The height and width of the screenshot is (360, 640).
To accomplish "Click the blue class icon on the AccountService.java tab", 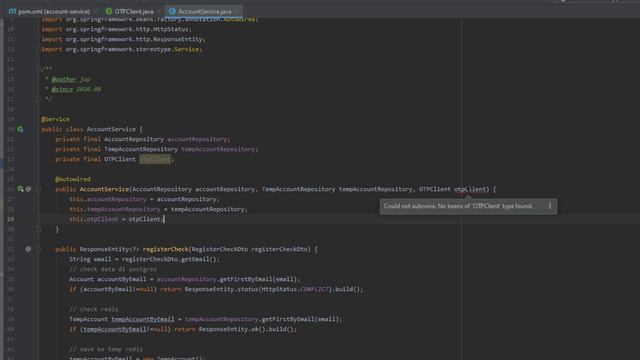I will point(172,11).
